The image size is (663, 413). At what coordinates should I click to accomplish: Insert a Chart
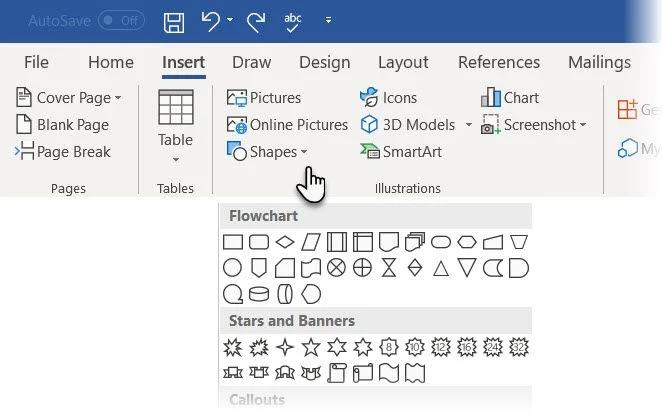click(510, 98)
